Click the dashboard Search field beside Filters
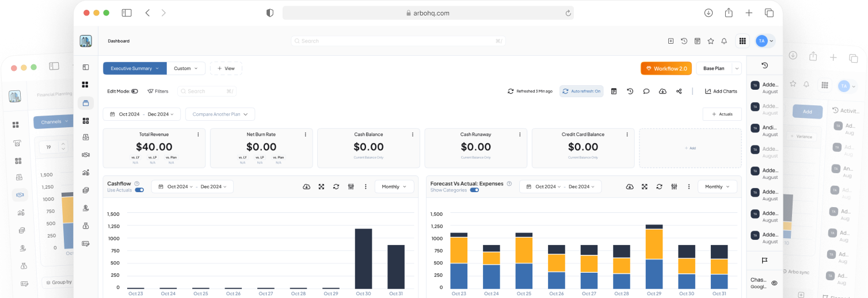Viewport: 868px width, 298px height. coord(207,91)
